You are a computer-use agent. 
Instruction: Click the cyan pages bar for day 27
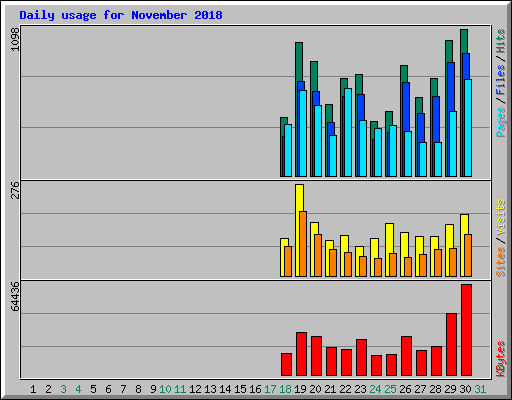click(x=423, y=159)
